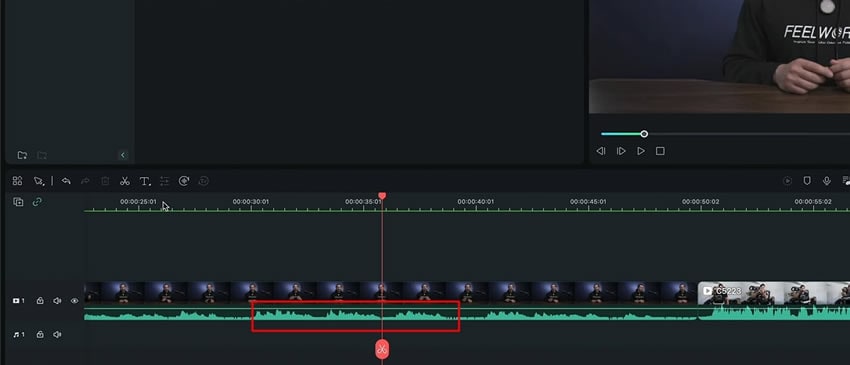Click ruler timestamp 00:00:40:01
Screen dimensions: 850x365
(x=475, y=202)
